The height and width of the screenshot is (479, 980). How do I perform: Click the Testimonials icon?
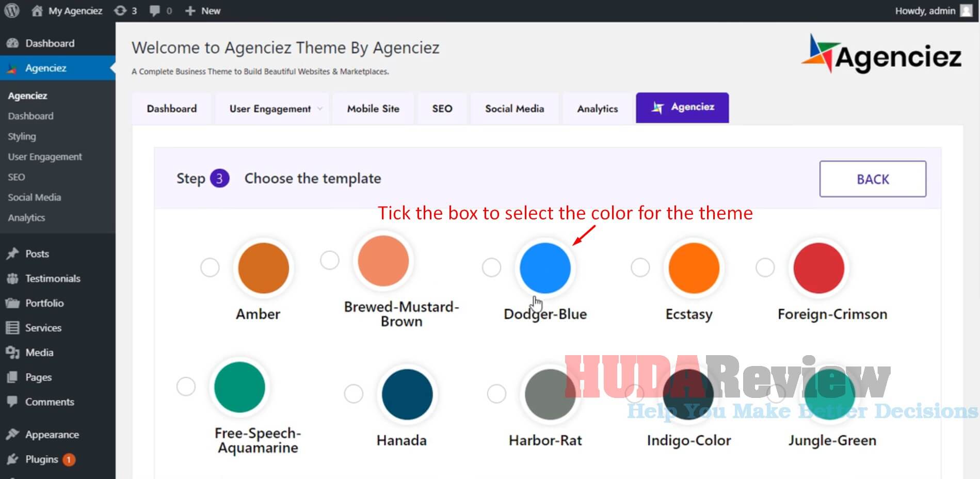(x=13, y=279)
